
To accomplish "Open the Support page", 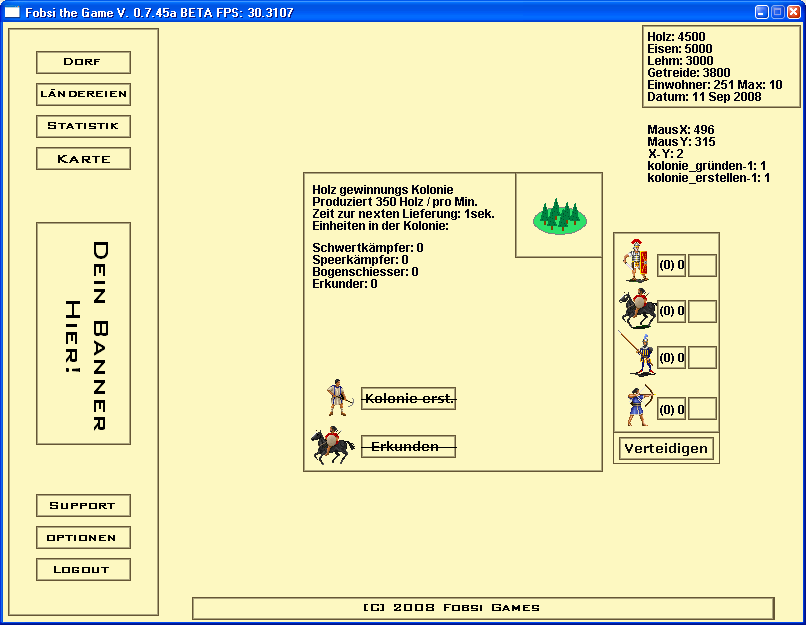I will [83, 505].
